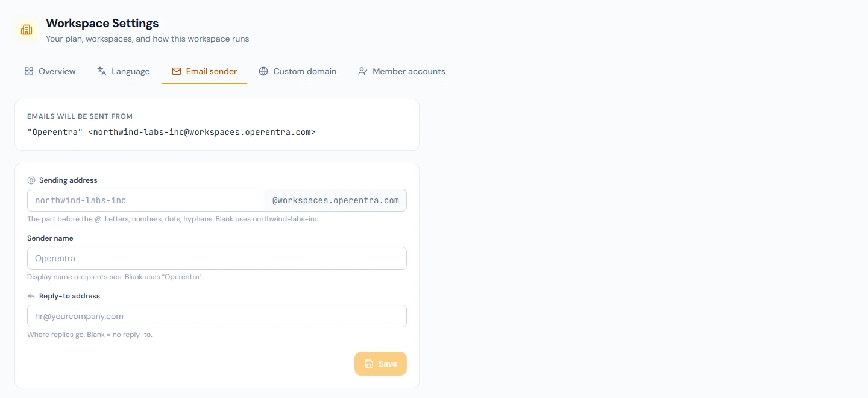The width and height of the screenshot is (868, 398).
Task: Click the "Operentra" <northwind-labs-inc@...> sender preview
Action: click(171, 132)
